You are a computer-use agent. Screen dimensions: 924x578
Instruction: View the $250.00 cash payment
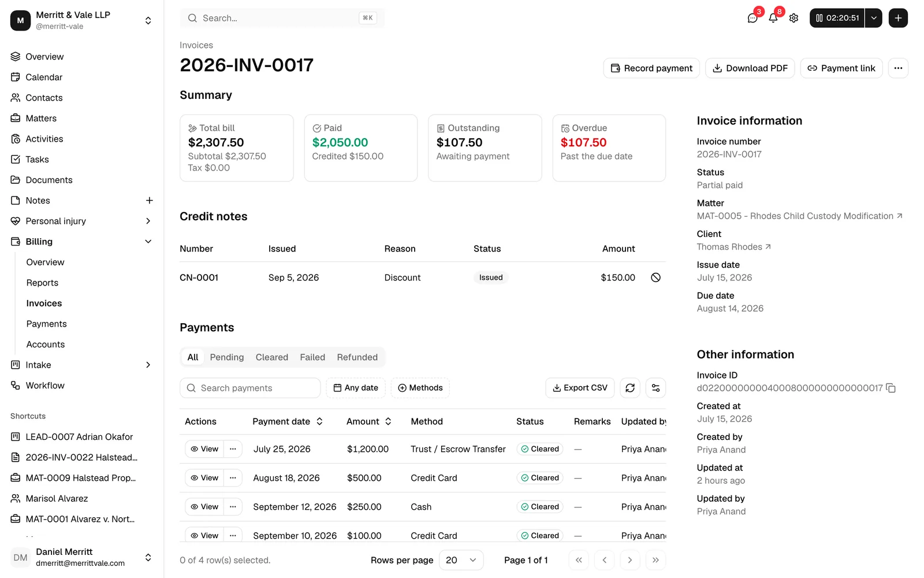204,507
